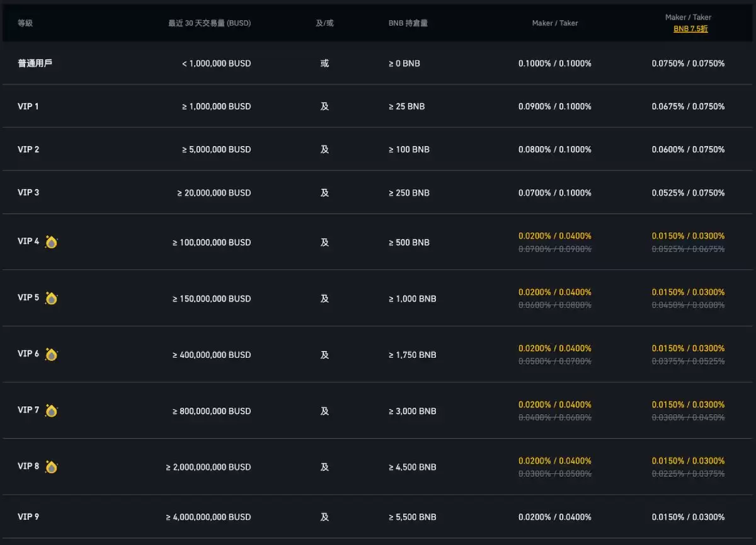
Task: Click the 0.0675% / 0.0750% discounted fee
Action: coord(688,106)
